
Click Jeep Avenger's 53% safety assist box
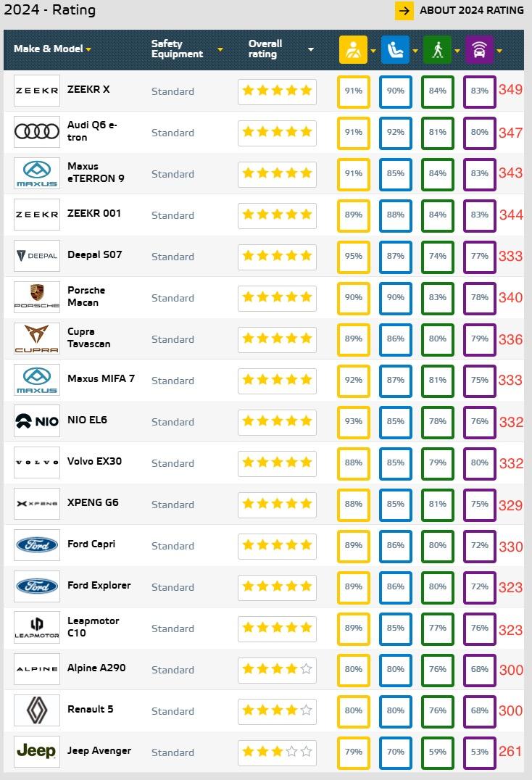(480, 752)
